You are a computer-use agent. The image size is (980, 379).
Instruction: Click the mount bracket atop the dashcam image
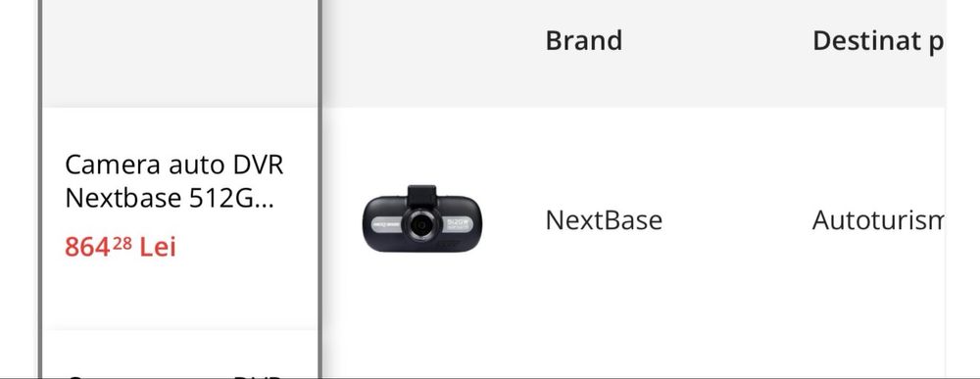[421, 194]
